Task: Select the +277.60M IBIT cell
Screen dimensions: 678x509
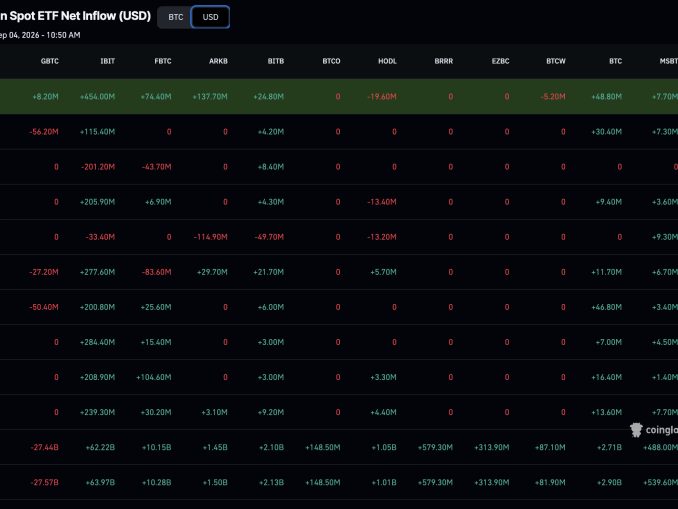Action: (97, 272)
